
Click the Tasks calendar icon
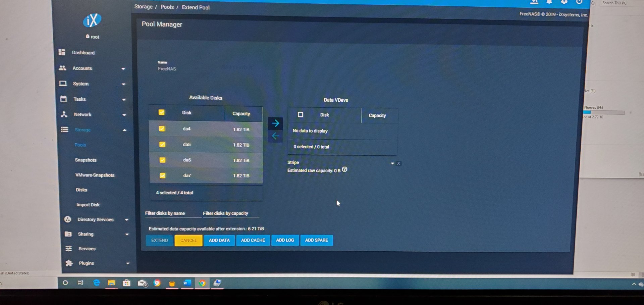(x=63, y=99)
